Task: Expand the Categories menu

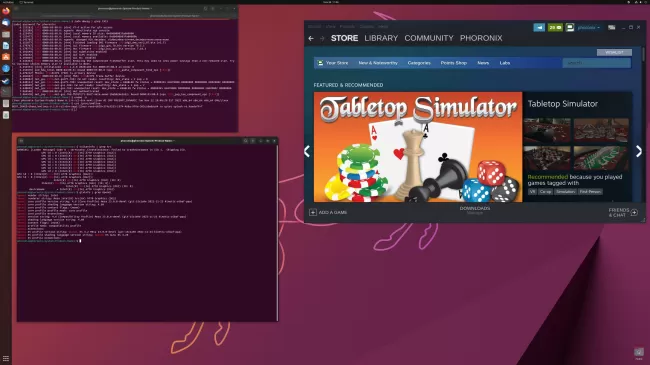Action: (x=419, y=63)
